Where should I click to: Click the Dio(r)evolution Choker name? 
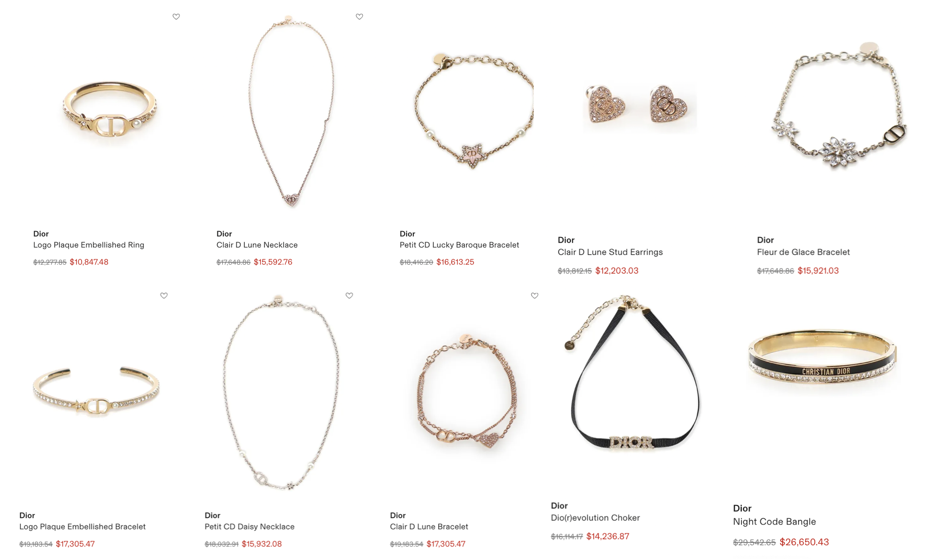tap(595, 518)
